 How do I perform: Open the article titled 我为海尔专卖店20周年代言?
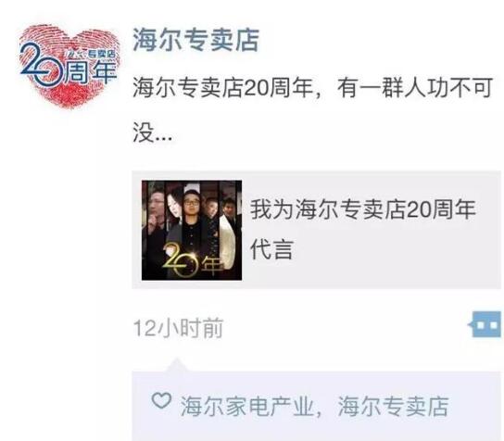[x=363, y=229]
